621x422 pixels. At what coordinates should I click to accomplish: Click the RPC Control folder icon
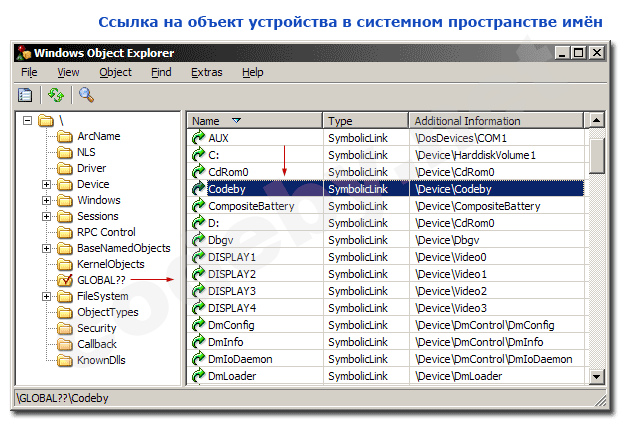(65, 232)
